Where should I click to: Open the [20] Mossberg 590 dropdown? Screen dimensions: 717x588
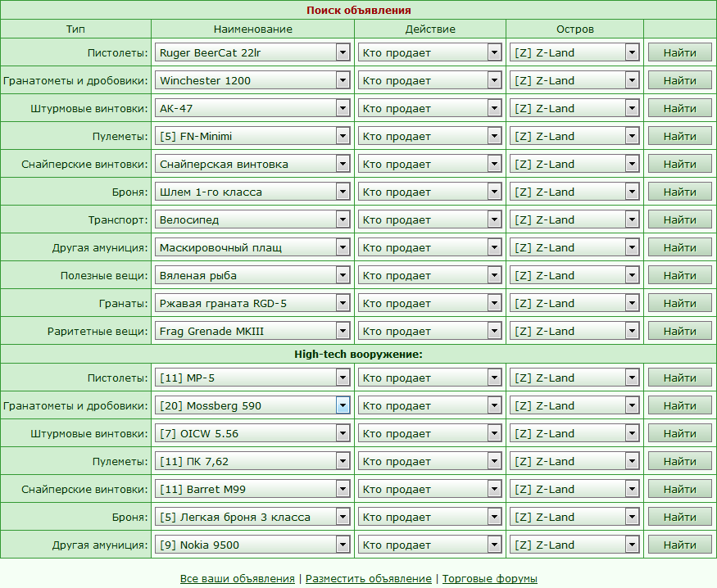[x=252, y=406]
